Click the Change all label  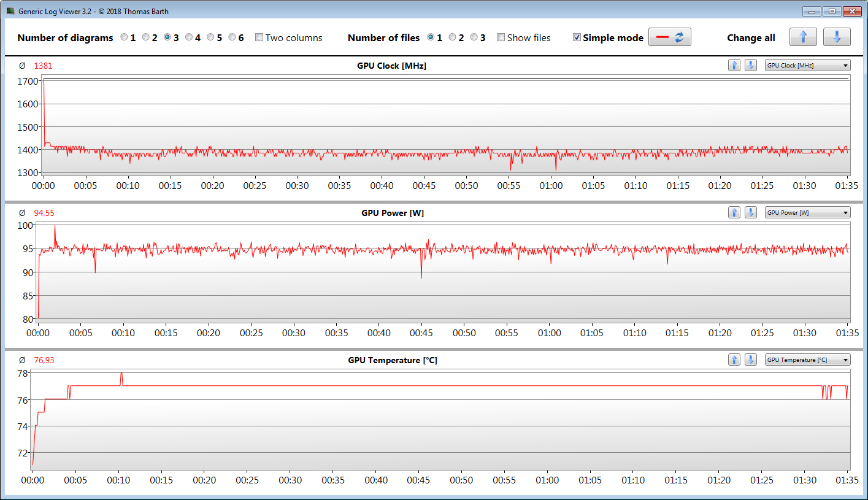click(x=751, y=37)
